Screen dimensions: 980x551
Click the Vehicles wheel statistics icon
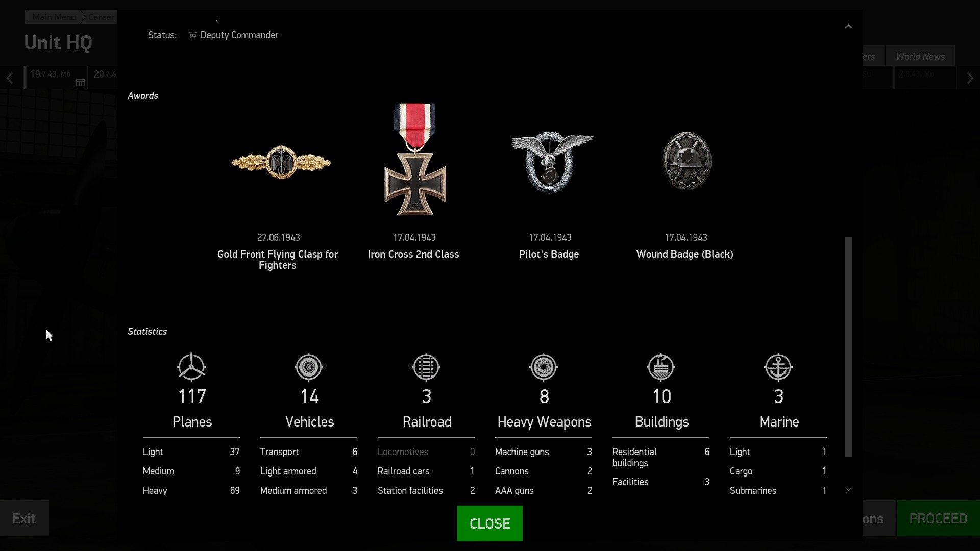tap(309, 366)
